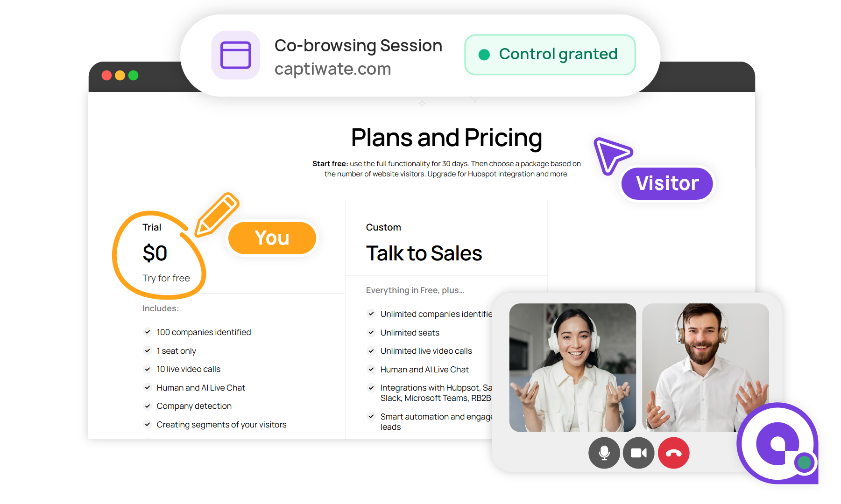This screenshot has width=841, height=504.
Task: Click the Plans and Pricing heading
Action: (x=446, y=138)
